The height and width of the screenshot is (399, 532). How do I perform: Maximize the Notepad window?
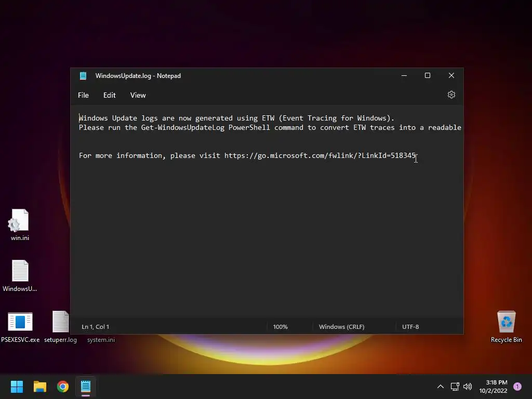(428, 75)
